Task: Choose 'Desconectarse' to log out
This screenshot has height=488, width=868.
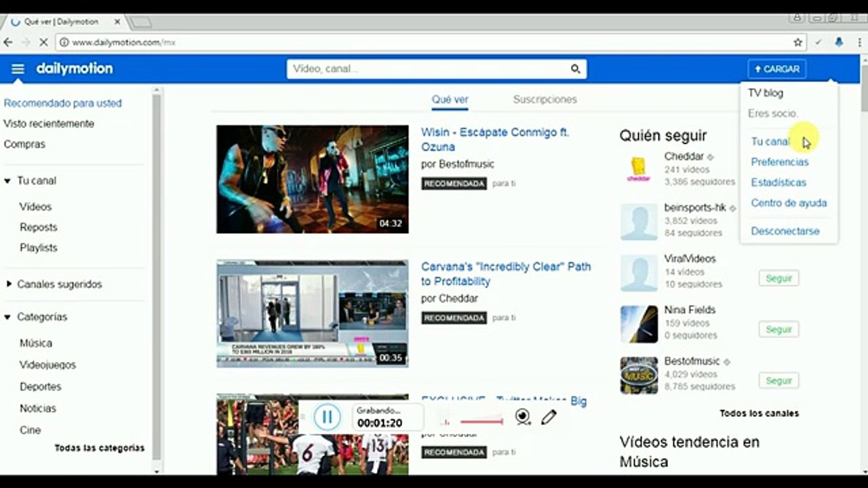Action: pyautogui.click(x=785, y=231)
